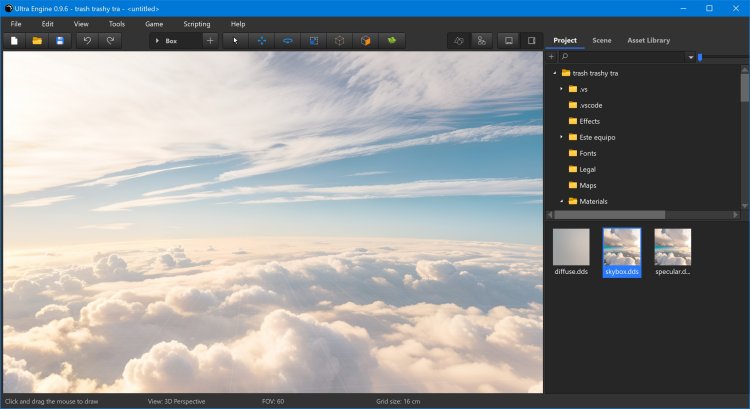Image resolution: width=750 pixels, height=409 pixels.
Task: Expand the .vs folder in project tree
Action: (561, 89)
